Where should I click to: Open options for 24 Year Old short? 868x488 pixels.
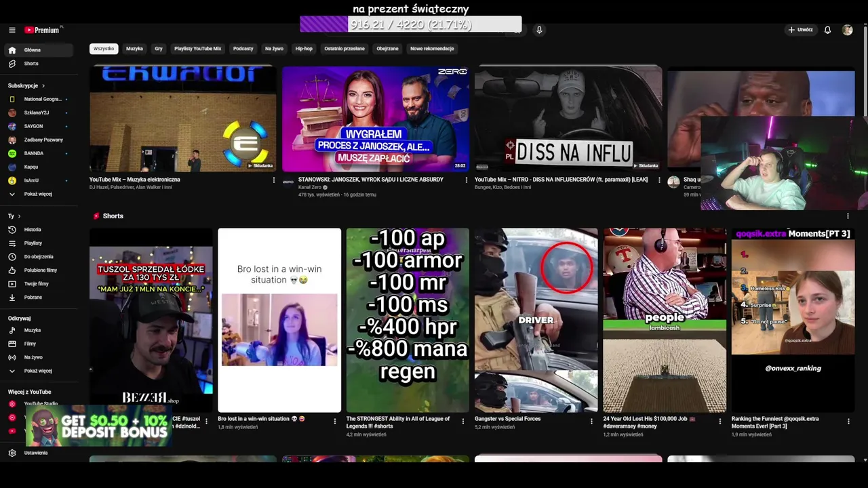(x=720, y=421)
